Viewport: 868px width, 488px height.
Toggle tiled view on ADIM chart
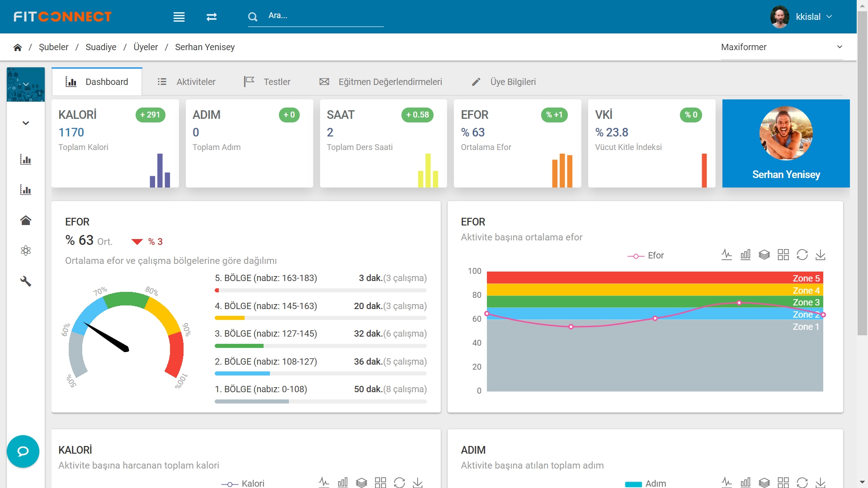tap(783, 483)
